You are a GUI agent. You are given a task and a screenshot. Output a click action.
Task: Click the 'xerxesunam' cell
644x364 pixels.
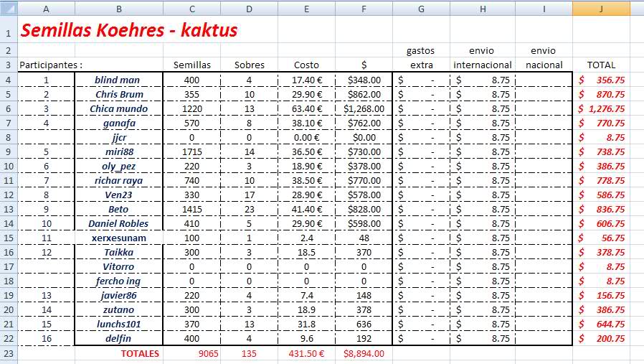(118, 238)
